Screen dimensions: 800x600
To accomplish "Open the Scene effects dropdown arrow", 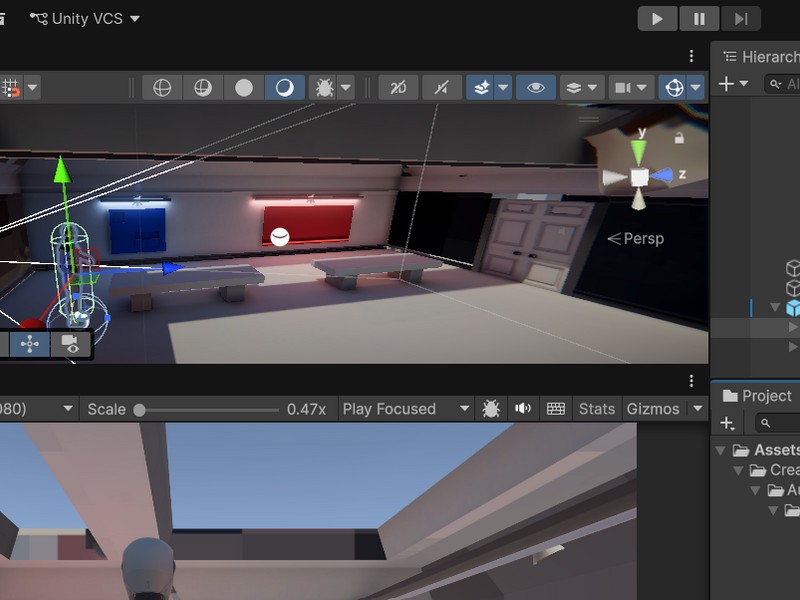I will click(x=504, y=88).
